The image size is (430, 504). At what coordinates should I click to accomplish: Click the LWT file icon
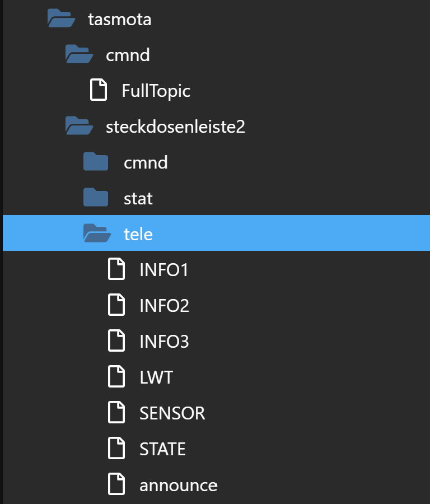(116, 377)
